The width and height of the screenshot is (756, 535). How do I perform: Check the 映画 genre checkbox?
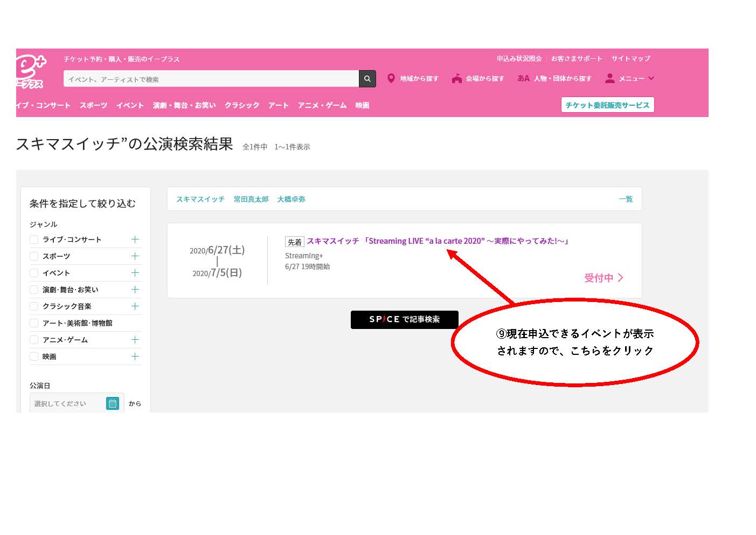34,356
